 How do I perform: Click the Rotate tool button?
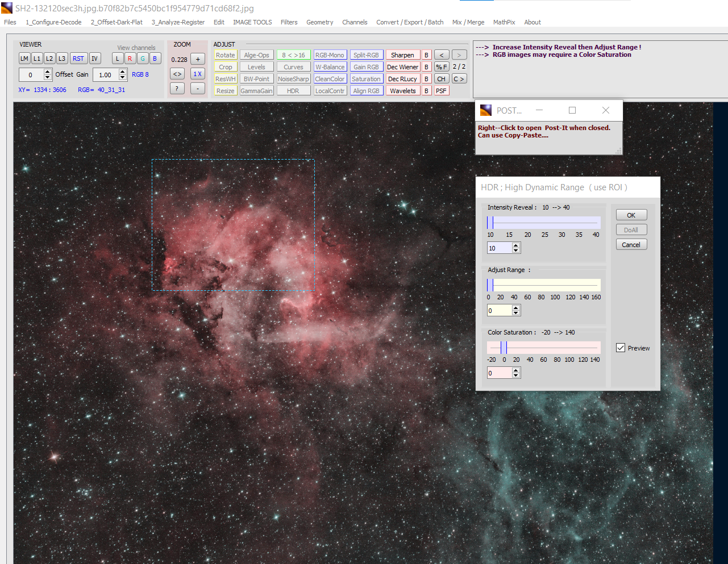[226, 55]
